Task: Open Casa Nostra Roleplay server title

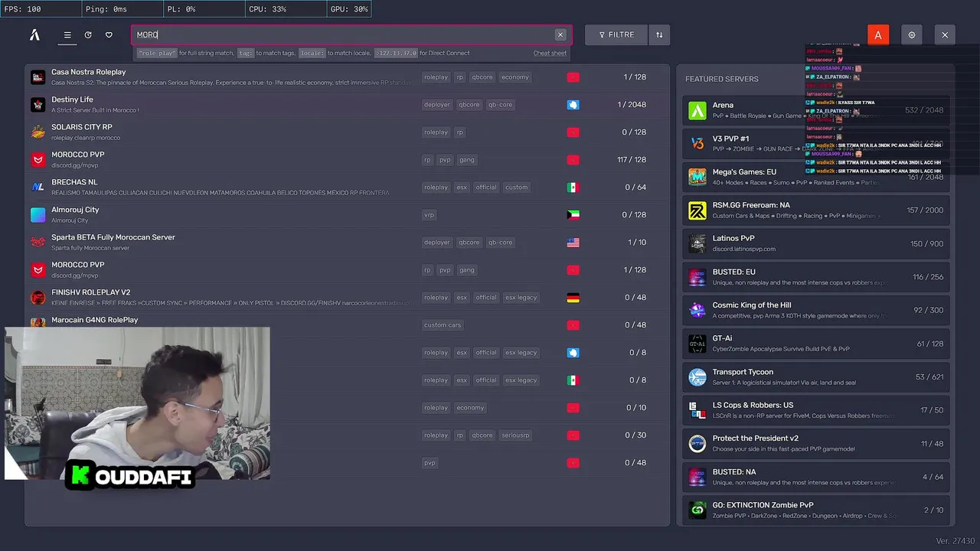Action: 89,72
